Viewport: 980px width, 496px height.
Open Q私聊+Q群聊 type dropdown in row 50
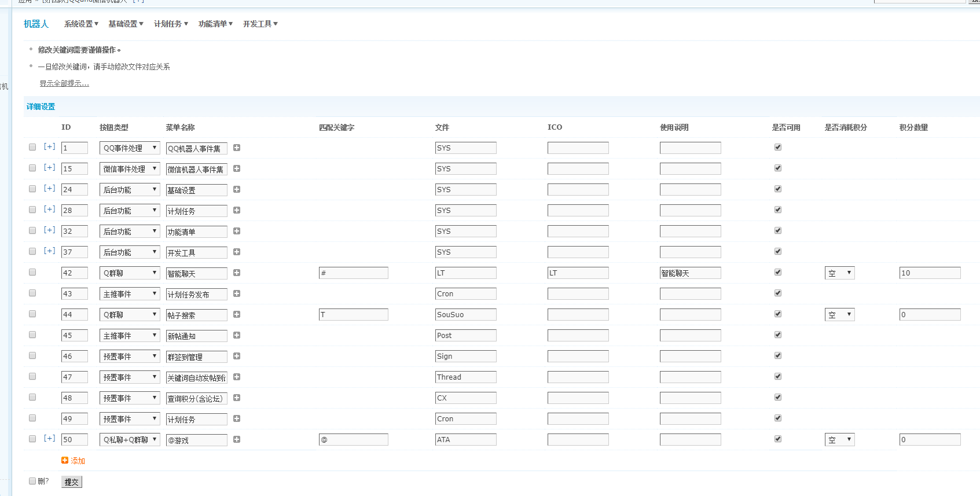(x=130, y=440)
